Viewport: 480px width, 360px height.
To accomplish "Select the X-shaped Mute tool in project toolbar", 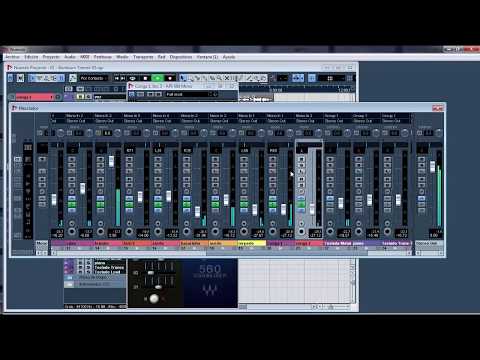I will pyautogui.click(x=227, y=78).
